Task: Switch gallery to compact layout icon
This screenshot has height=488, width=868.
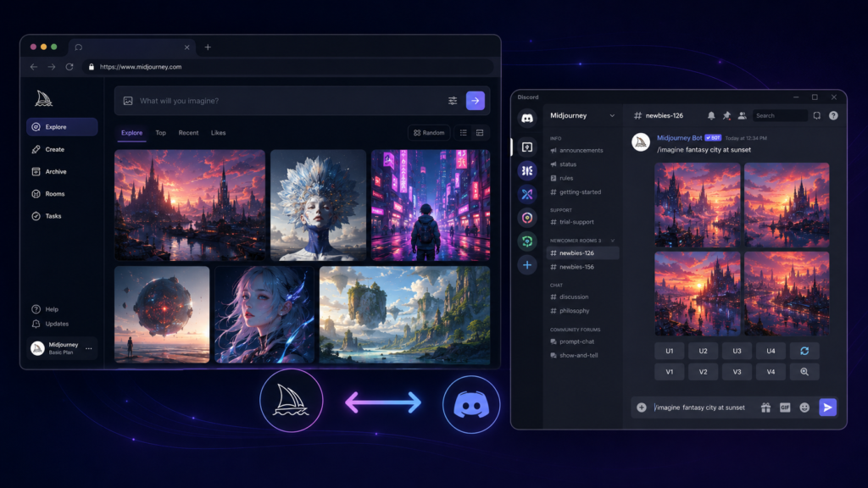Action: point(480,133)
